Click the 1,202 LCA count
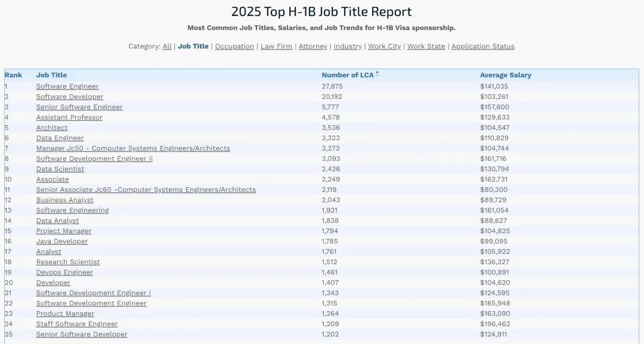 [x=330, y=334]
